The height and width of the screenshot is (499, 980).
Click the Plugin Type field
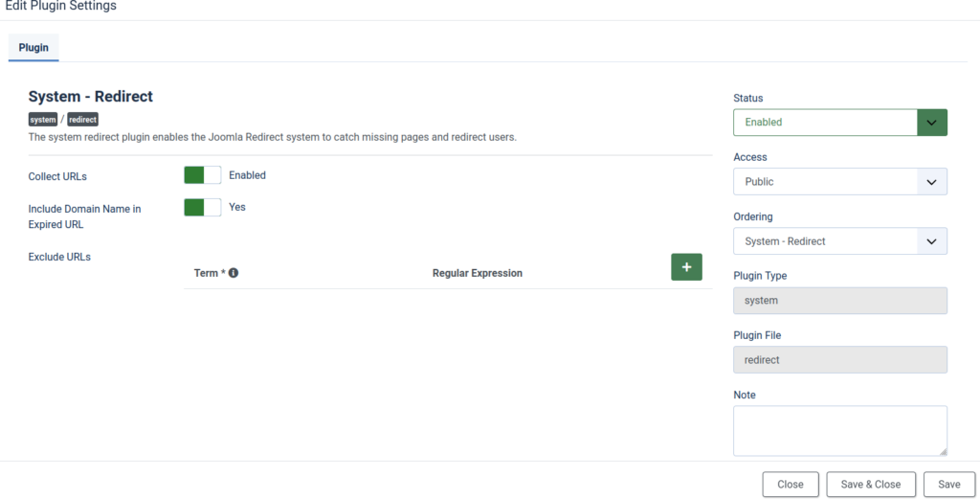[839, 301]
